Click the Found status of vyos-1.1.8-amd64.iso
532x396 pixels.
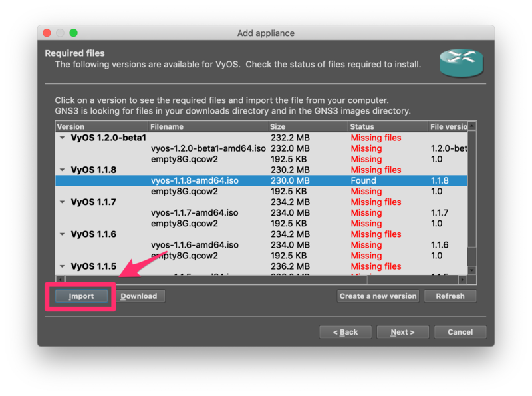(x=363, y=180)
